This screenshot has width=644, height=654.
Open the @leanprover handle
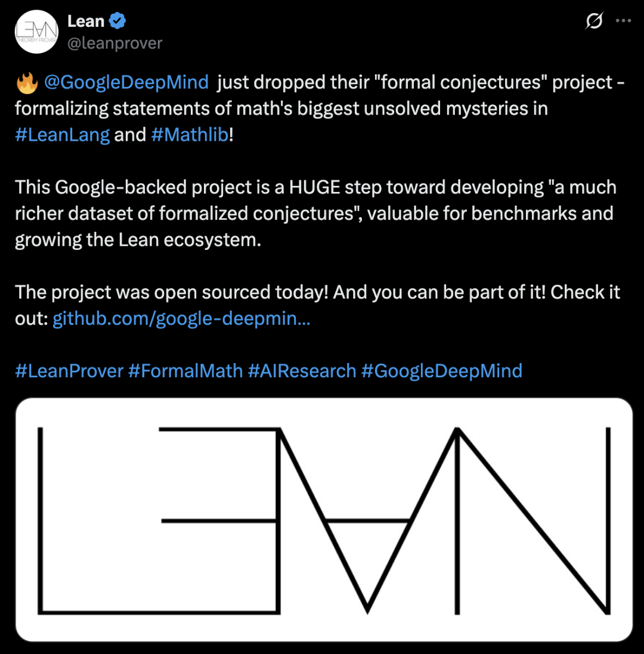point(114,43)
